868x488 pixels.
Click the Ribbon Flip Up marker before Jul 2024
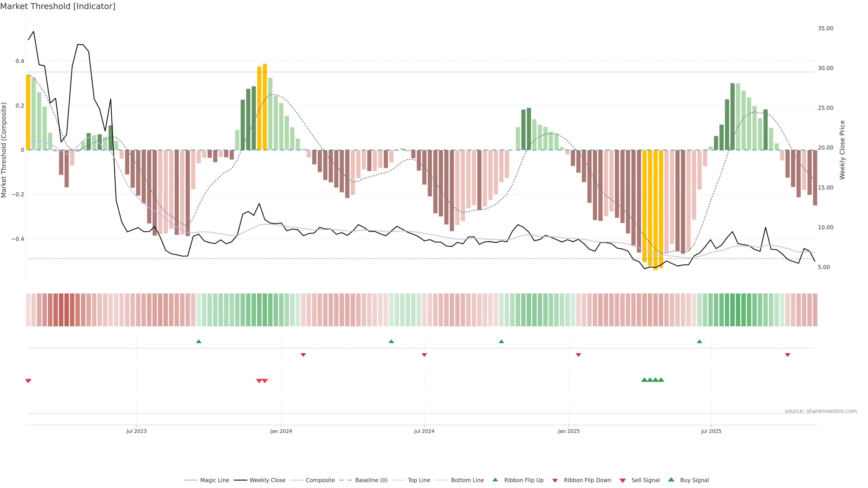click(x=391, y=342)
